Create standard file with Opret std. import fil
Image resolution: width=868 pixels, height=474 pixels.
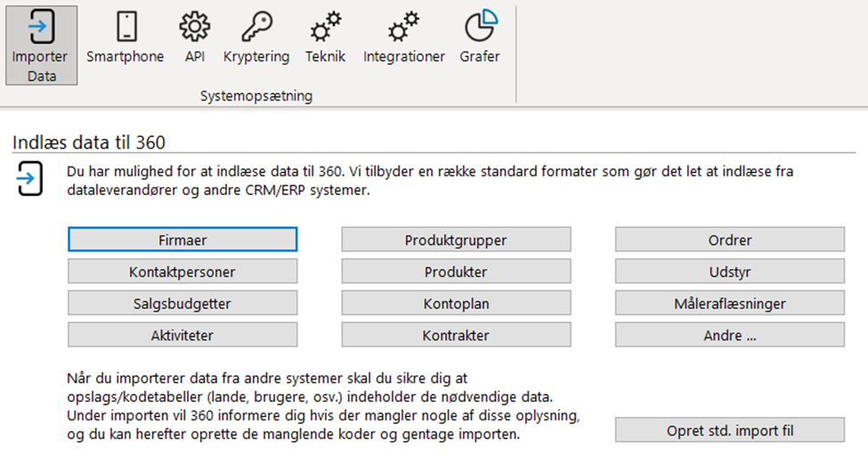click(x=730, y=429)
